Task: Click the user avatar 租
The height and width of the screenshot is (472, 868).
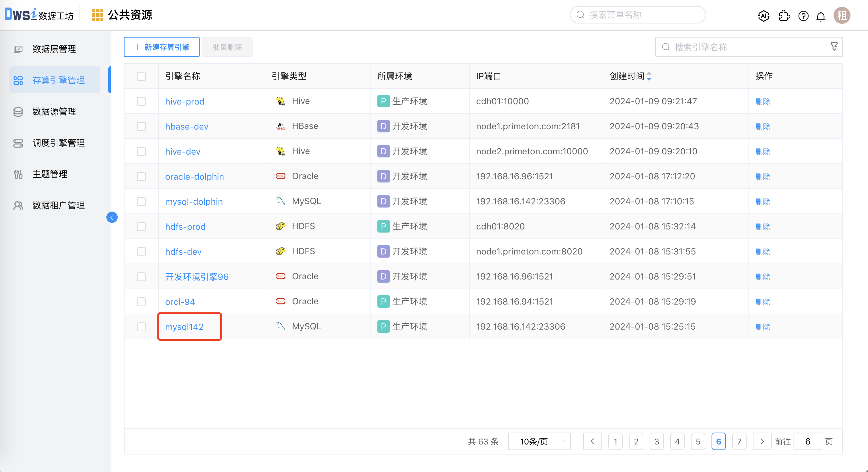Action: pos(841,16)
